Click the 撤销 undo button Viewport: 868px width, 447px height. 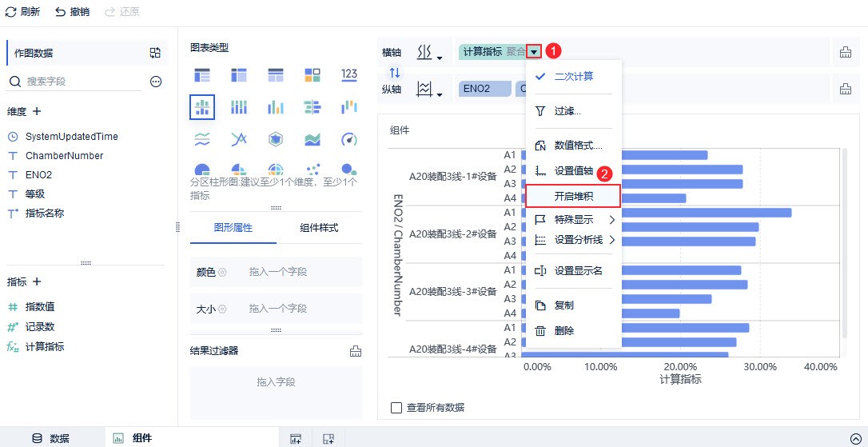tap(73, 12)
